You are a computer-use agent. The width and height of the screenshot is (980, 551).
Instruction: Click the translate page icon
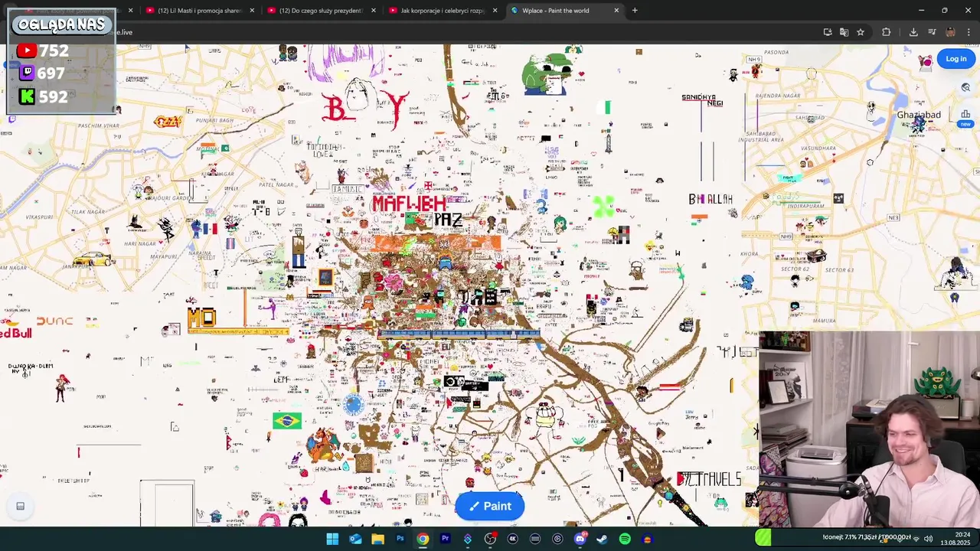(x=844, y=32)
